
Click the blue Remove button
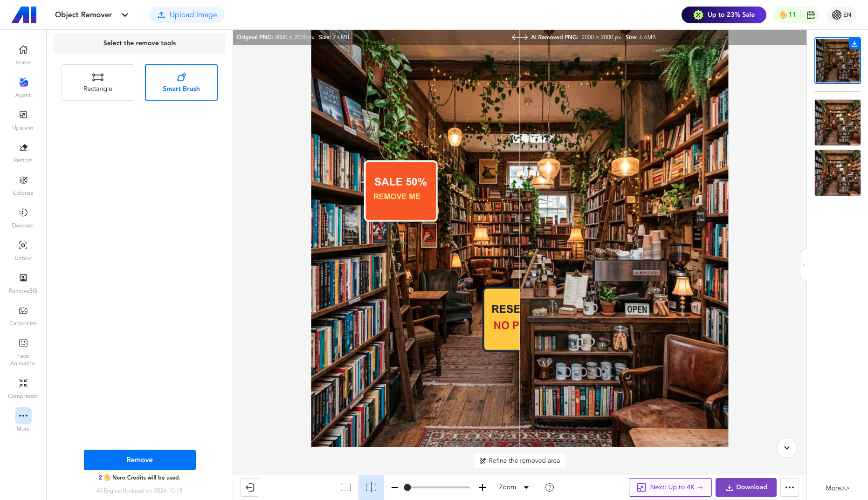140,460
